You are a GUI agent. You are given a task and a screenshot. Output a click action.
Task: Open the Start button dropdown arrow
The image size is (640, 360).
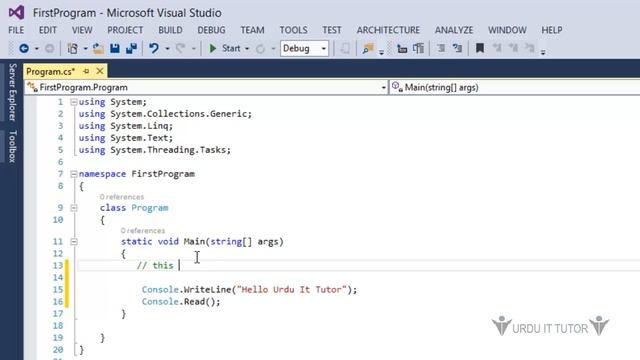tap(247, 49)
